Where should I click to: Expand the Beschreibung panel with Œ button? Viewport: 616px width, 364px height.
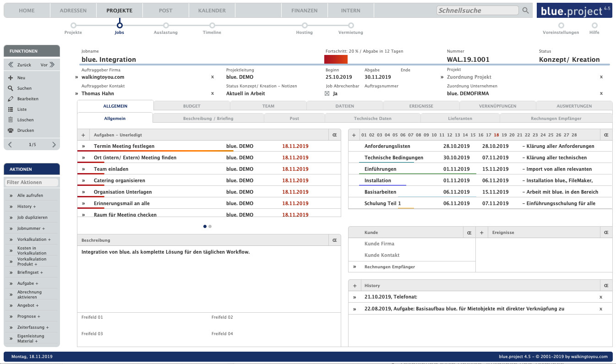click(x=334, y=240)
